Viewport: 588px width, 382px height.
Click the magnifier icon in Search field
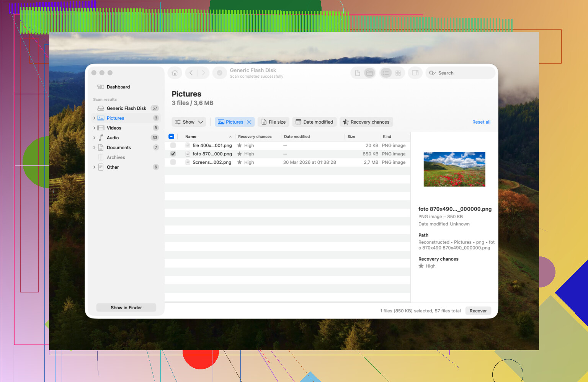[432, 73]
